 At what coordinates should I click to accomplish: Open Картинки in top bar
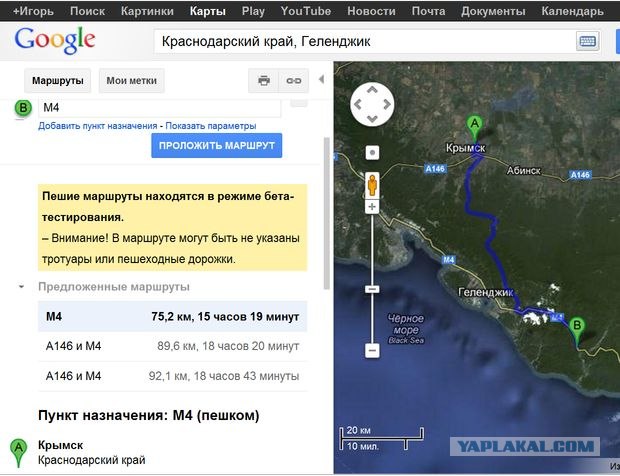tap(147, 11)
